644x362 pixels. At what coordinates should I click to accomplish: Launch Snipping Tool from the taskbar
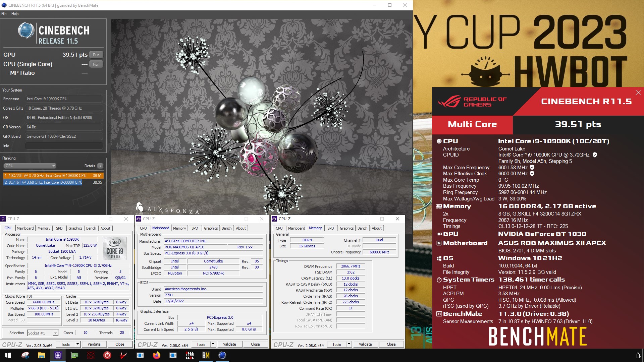coord(25,355)
